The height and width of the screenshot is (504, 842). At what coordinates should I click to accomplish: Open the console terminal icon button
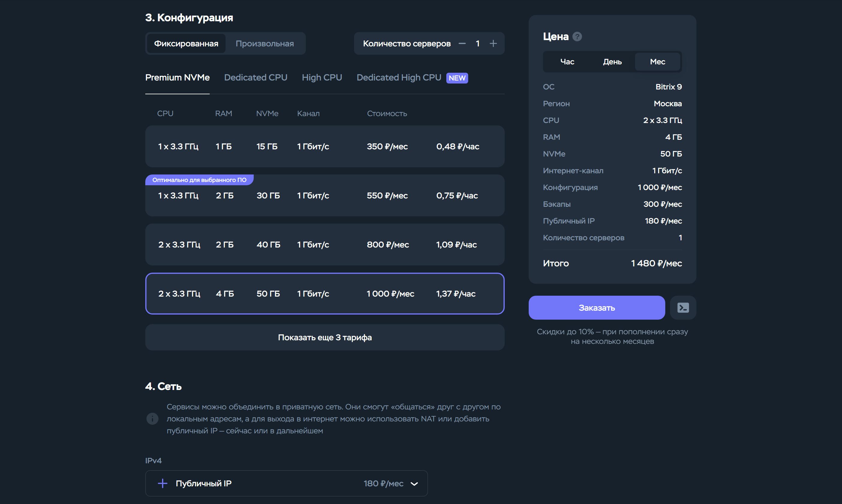(683, 308)
